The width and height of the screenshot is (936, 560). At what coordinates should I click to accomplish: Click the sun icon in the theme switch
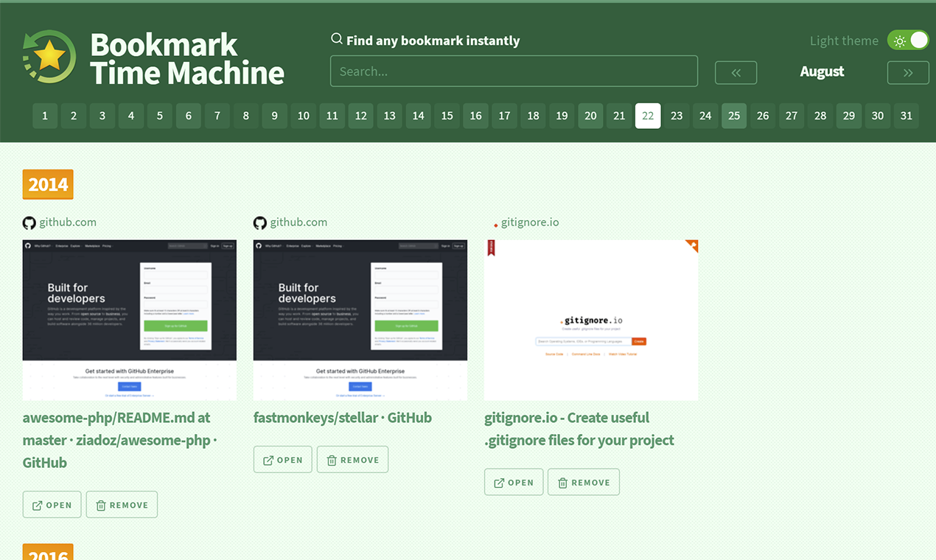pos(900,41)
